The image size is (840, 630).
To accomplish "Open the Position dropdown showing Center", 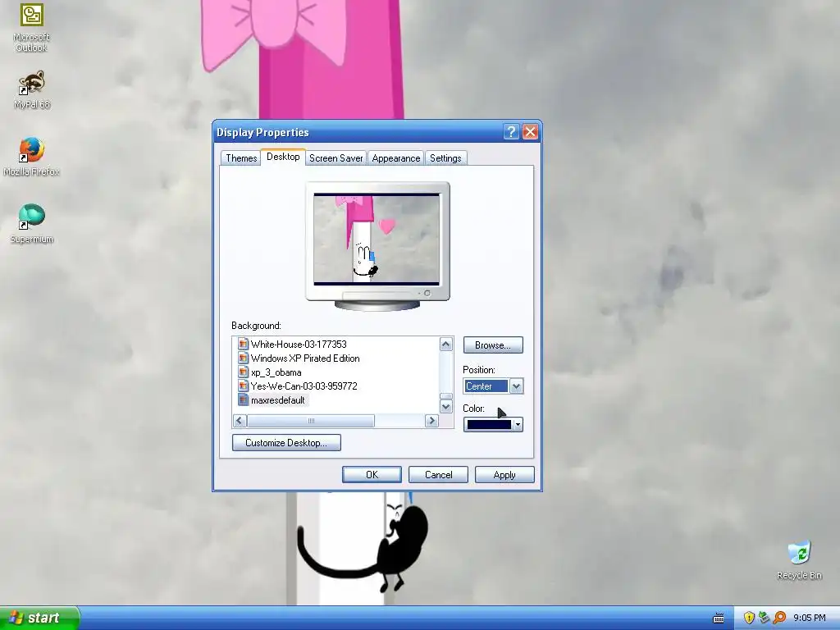I will (x=516, y=386).
